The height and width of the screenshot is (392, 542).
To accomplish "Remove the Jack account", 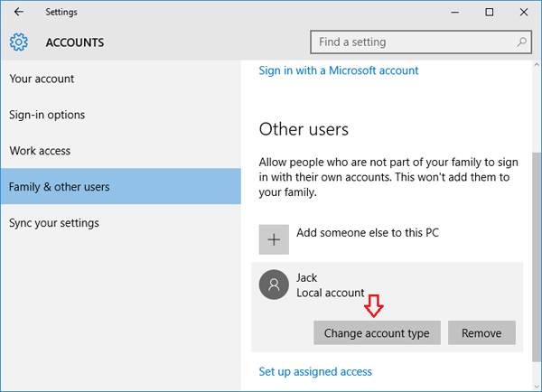I will click(x=481, y=332).
